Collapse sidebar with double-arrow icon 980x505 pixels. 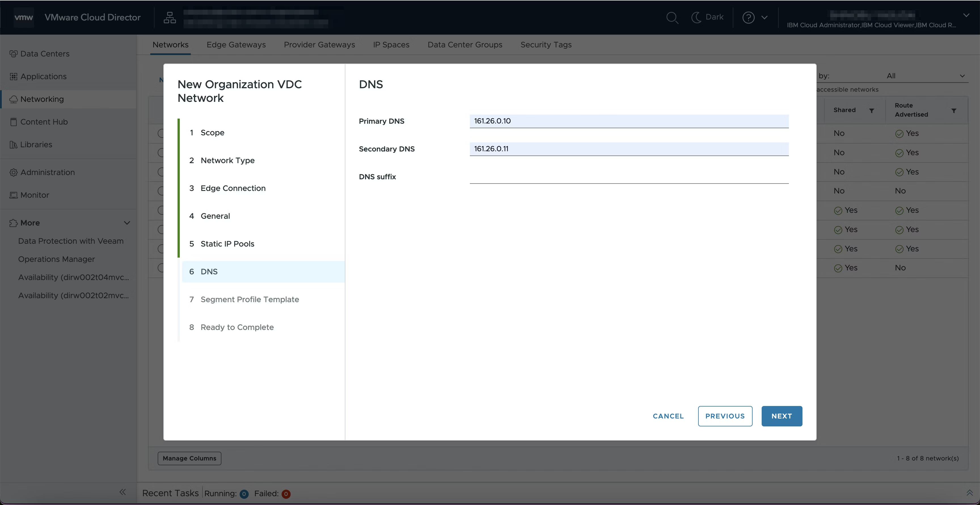click(x=122, y=492)
